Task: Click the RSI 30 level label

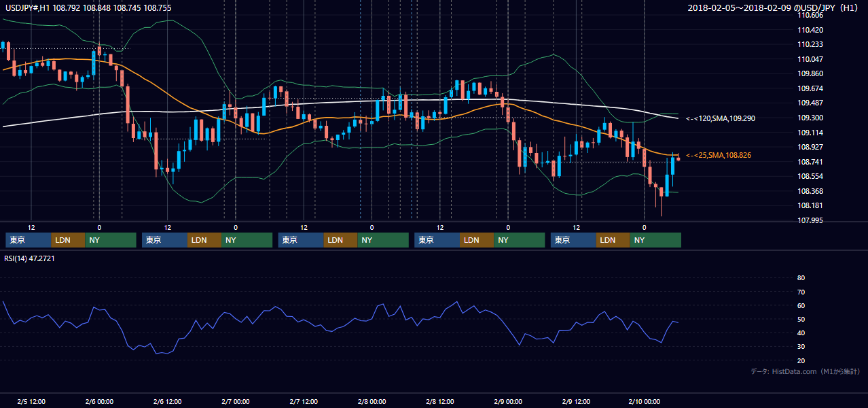Action: 801,346
